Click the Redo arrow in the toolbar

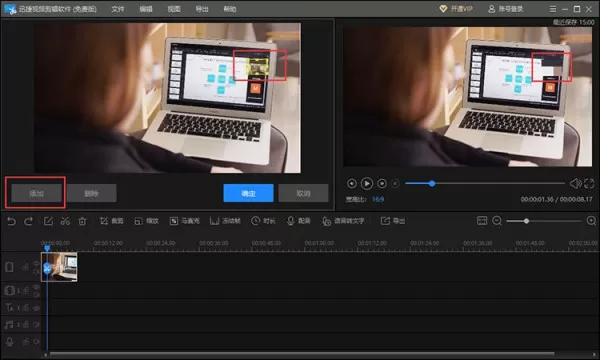(x=28, y=221)
